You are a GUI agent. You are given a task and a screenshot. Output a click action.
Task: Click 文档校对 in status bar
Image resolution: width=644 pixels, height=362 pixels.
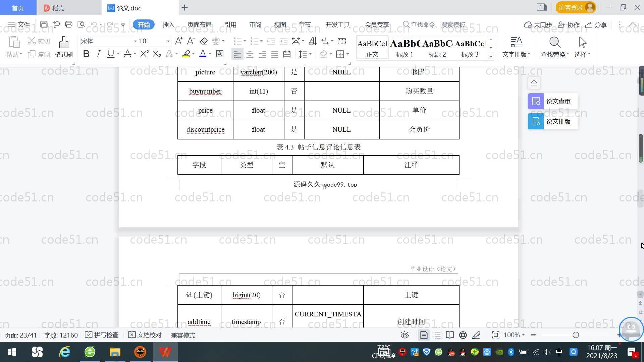(x=145, y=335)
